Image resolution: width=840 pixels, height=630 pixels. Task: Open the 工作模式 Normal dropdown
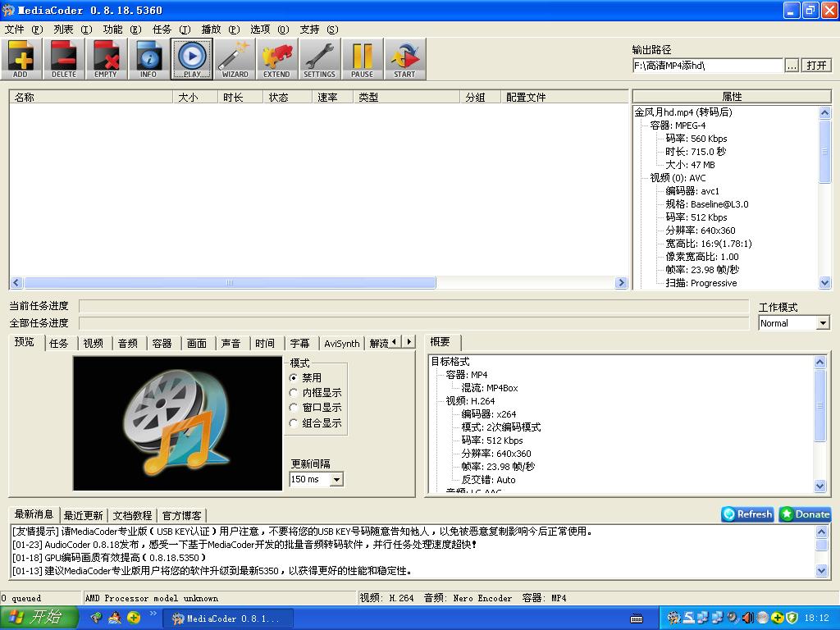pyautogui.click(x=823, y=323)
